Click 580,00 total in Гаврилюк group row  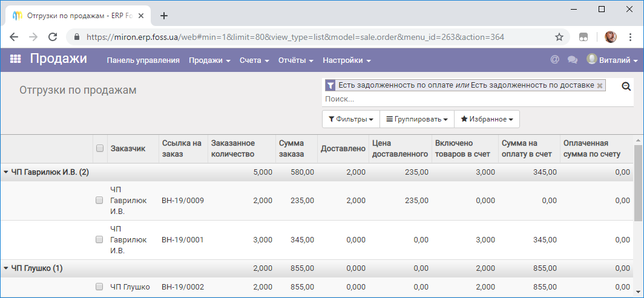point(302,172)
